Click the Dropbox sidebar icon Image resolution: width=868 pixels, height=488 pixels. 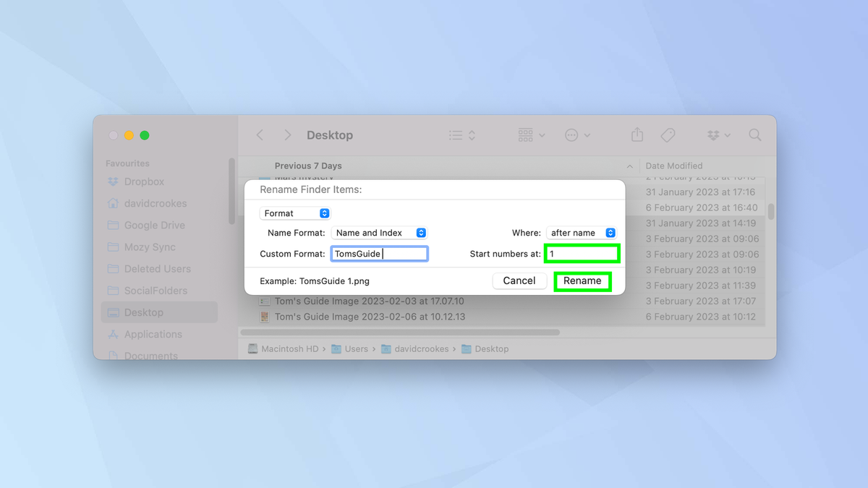113,182
